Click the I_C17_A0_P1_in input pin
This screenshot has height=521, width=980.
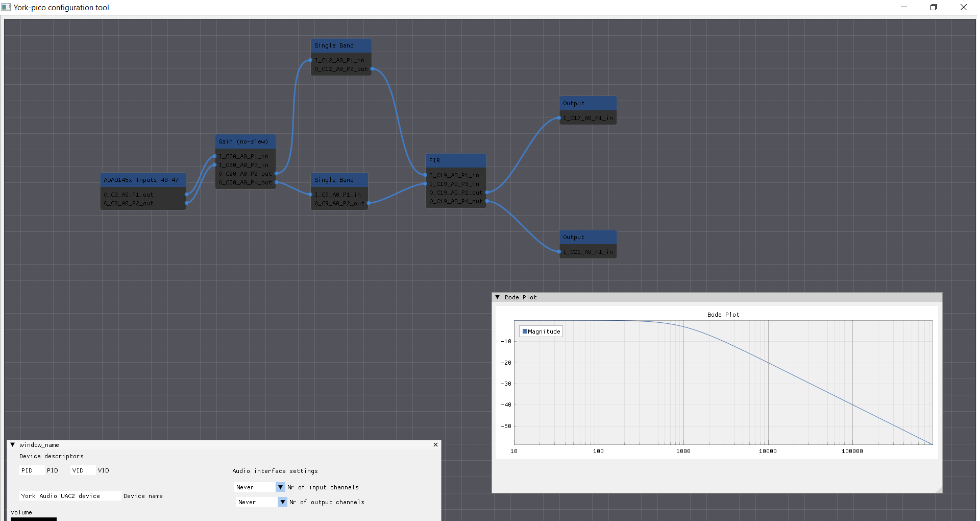559,118
